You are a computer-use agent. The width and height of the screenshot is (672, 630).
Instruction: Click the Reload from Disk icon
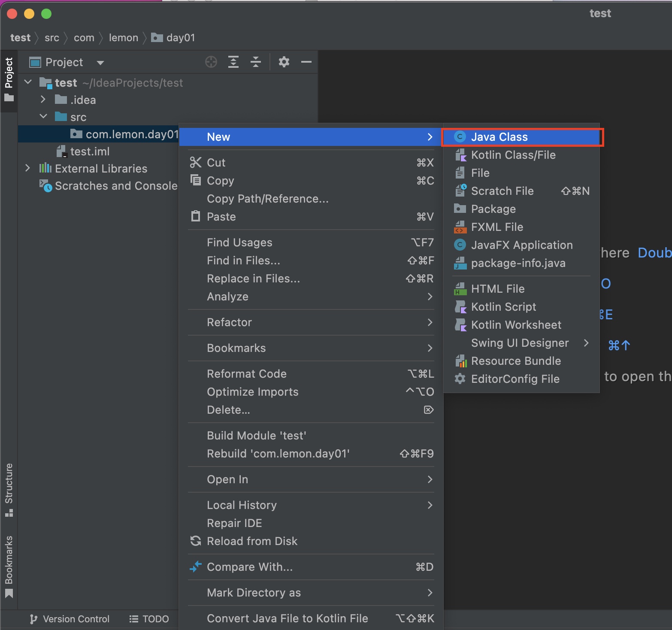tap(196, 541)
